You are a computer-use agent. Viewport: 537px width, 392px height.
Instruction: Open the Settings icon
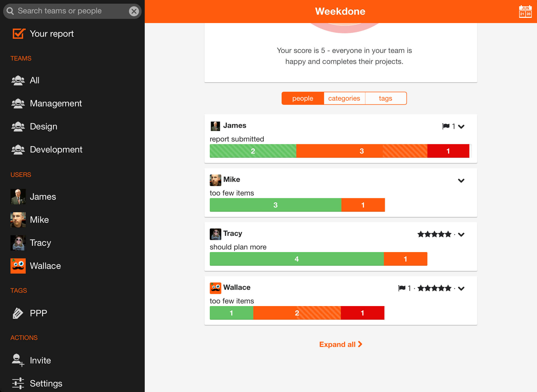coord(18,383)
